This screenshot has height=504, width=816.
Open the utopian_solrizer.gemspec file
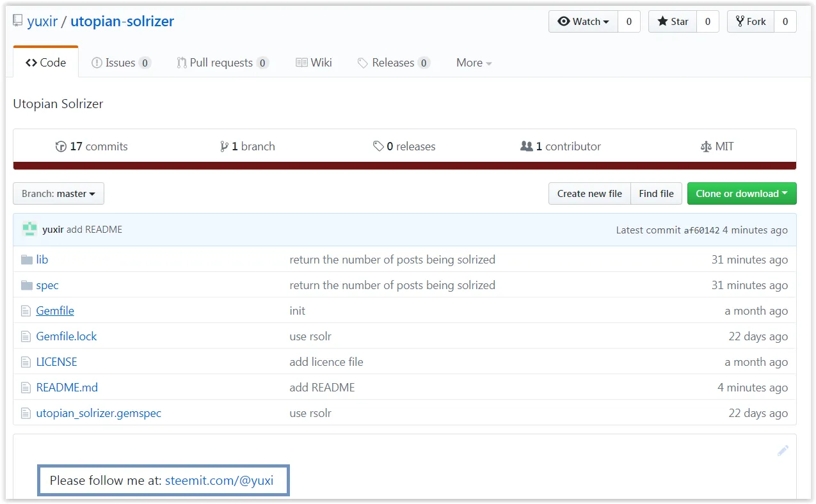pos(99,413)
